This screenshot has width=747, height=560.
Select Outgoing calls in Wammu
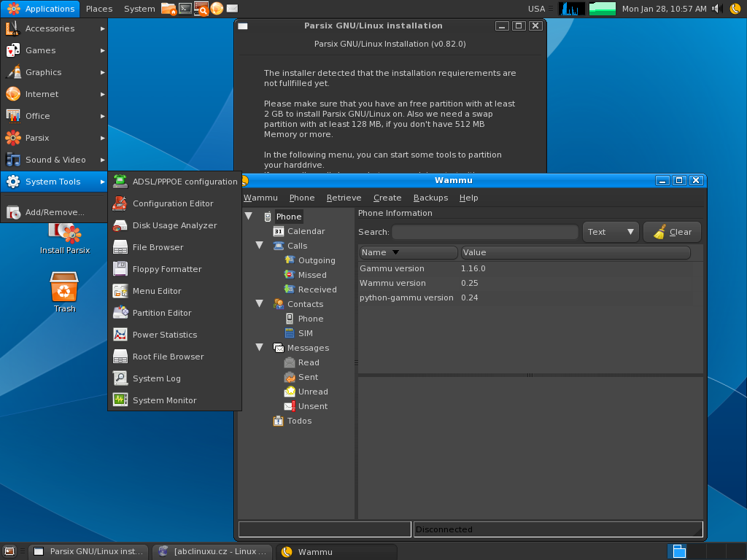317,260
